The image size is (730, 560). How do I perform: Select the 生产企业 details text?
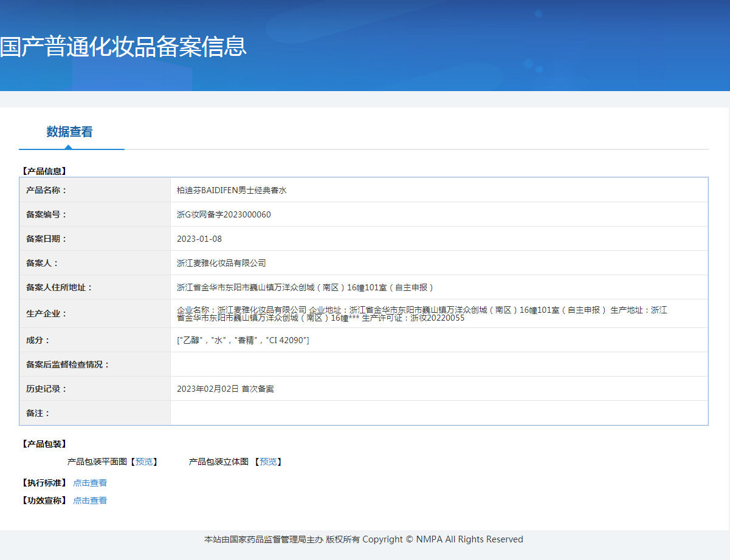(x=422, y=313)
